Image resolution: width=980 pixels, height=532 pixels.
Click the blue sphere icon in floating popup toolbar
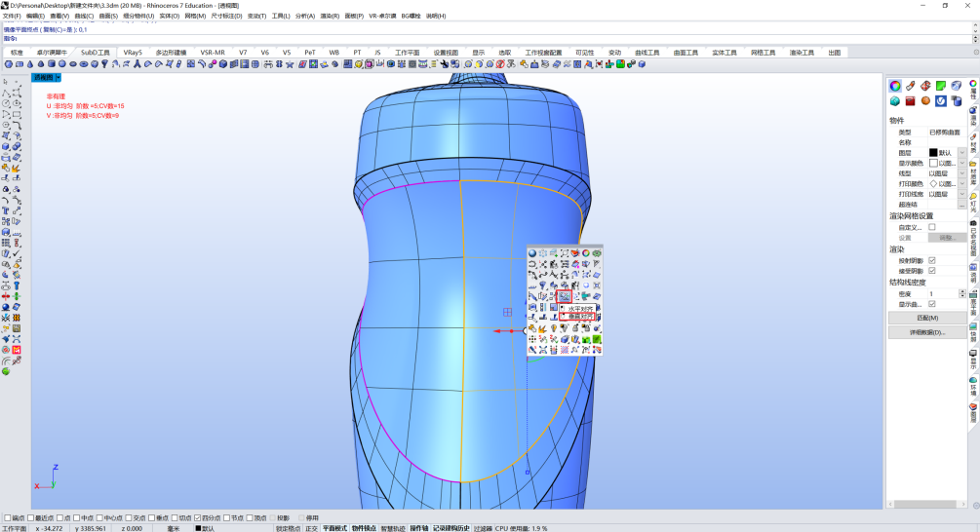(x=532, y=253)
